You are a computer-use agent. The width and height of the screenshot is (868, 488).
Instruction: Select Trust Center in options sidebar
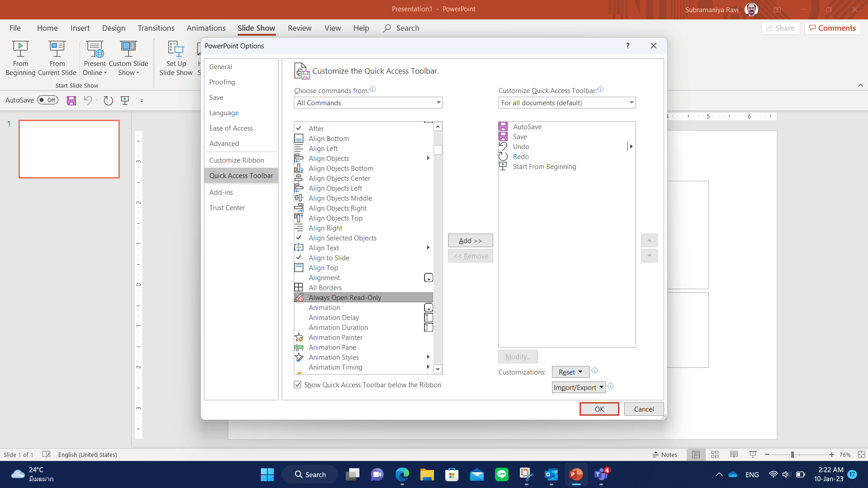pyautogui.click(x=241, y=208)
